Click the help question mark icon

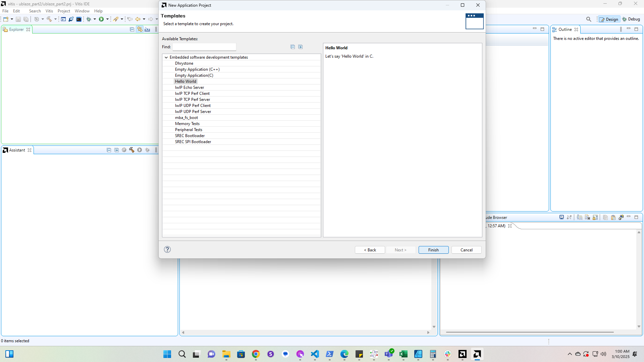[x=167, y=249]
